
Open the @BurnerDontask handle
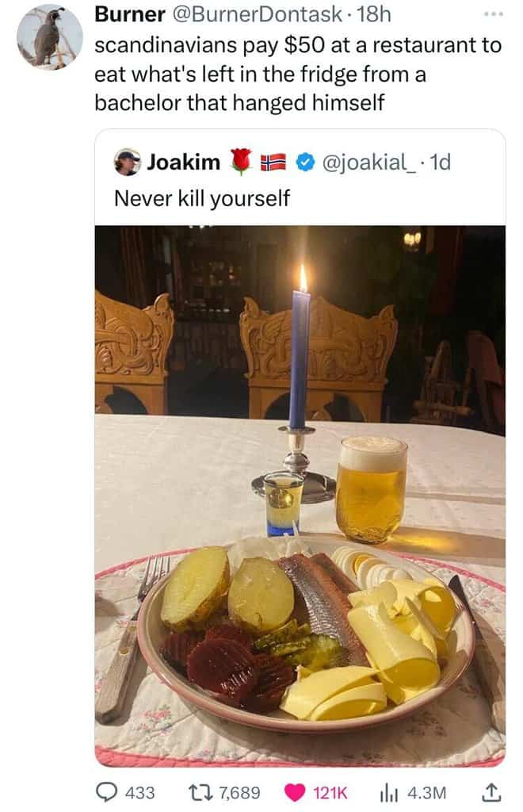(257, 14)
